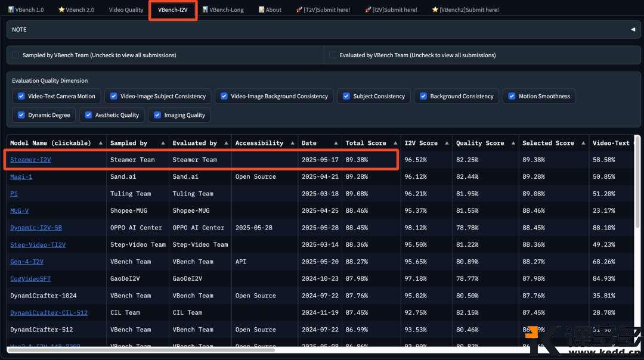The image size is (644, 360).
Task: Open the Pi model link
Action: [14, 194]
